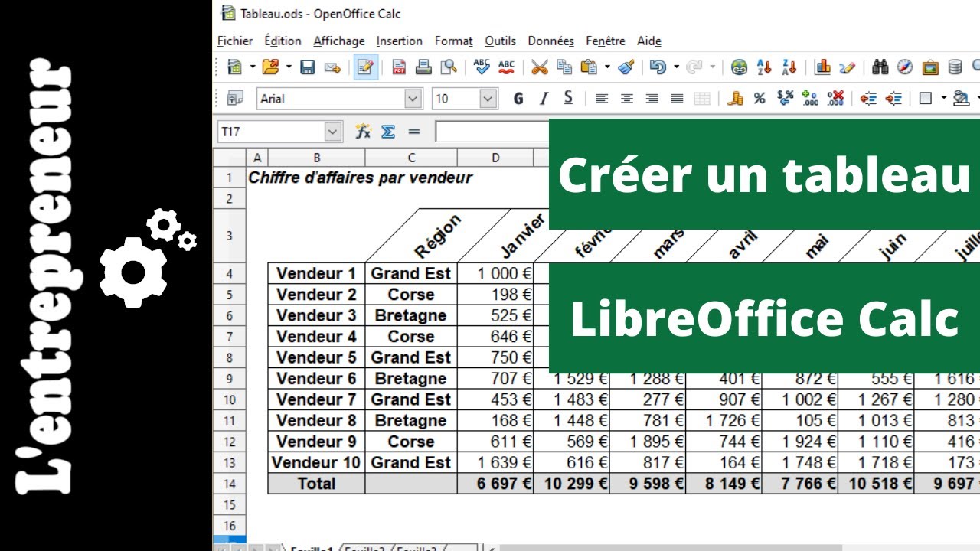Open the Hyperlink dialog icon
980x551 pixels.
739,67
